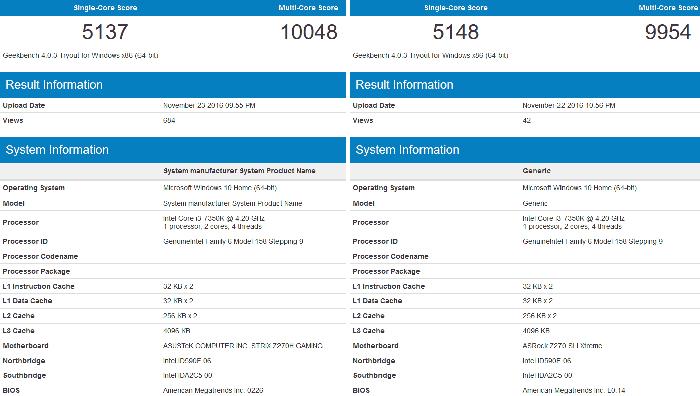Select Windows 10 Home value in the ASUSTeK result
This screenshot has width=700, height=396.
click(220, 188)
